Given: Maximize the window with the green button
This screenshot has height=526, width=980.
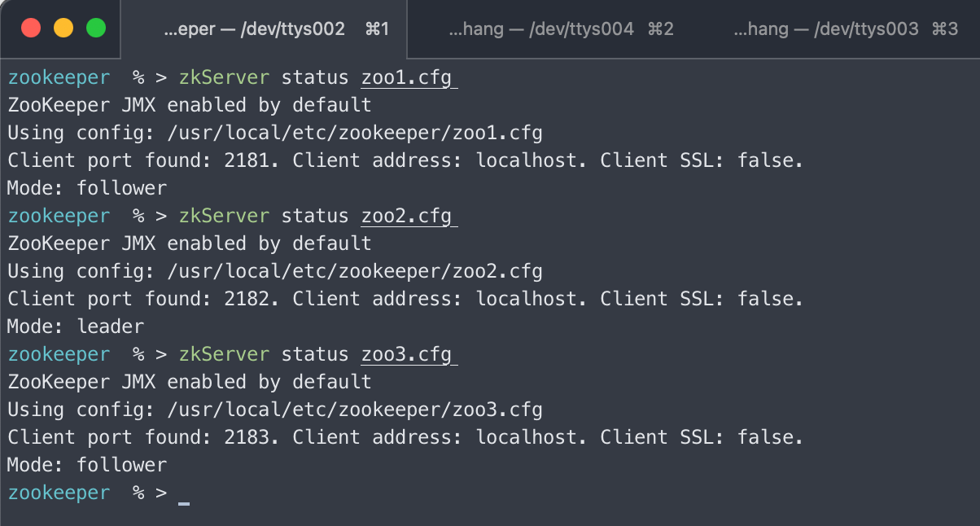Looking at the screenshot, I should 96,28.
